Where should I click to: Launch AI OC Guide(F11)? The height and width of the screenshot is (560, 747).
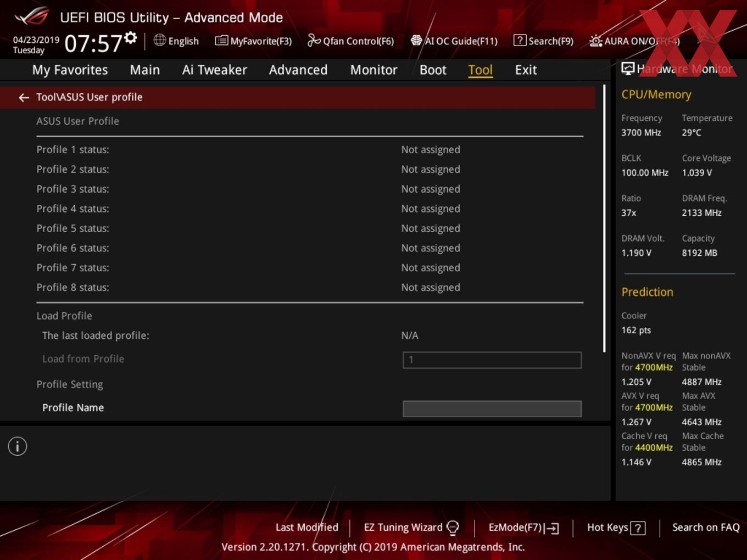click(x=454, y=41)
